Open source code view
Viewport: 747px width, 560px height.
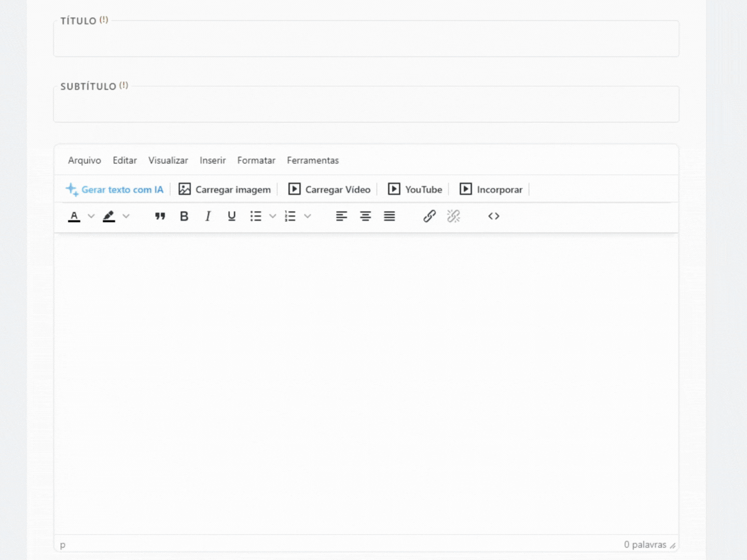pyautogui.click(x=494, y=216)
